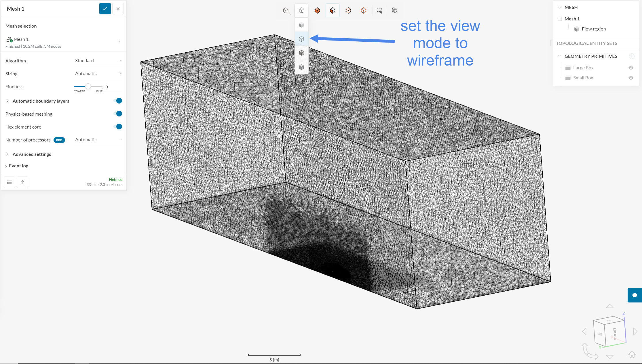Open Number of processors dropdown
The image size is (642, 364).
pos(98,139)
